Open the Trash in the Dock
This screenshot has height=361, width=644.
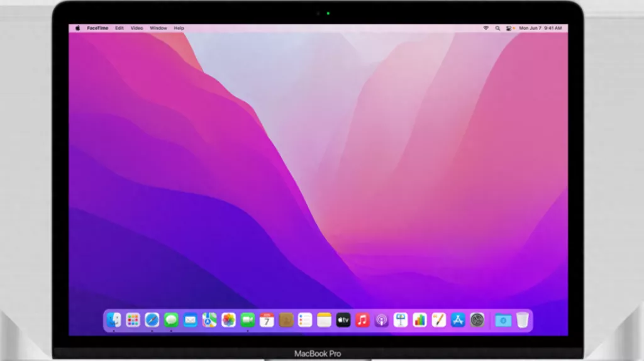pyautogui.click(x=523, y=320)
